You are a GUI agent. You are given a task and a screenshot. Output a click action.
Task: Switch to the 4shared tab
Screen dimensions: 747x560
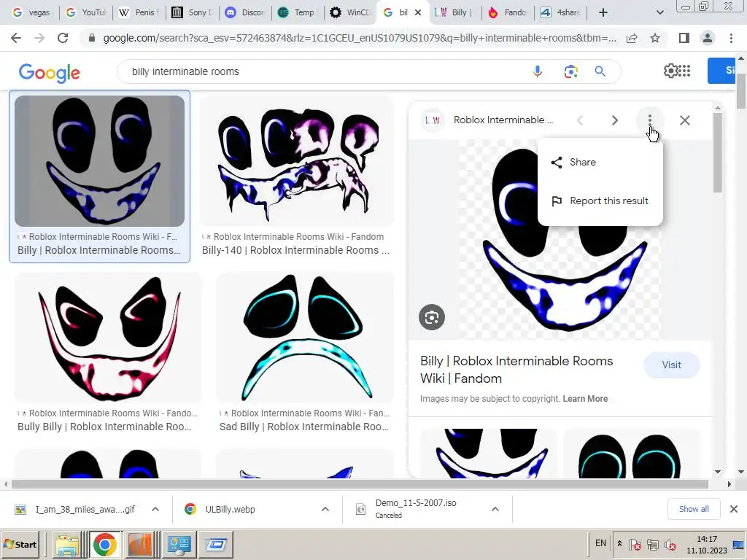point(560,12)
